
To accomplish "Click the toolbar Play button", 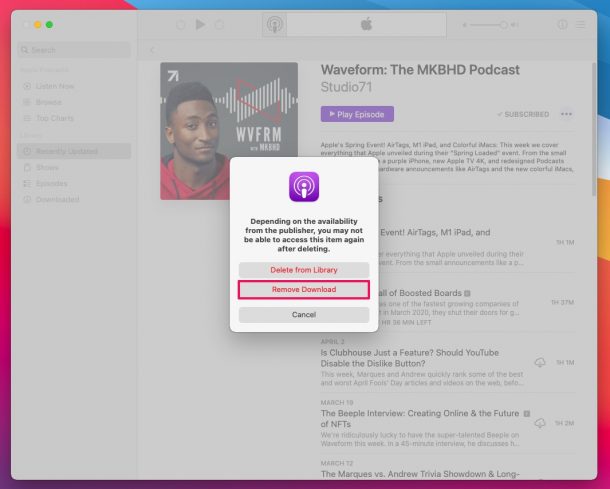I will tap(200, 25).
